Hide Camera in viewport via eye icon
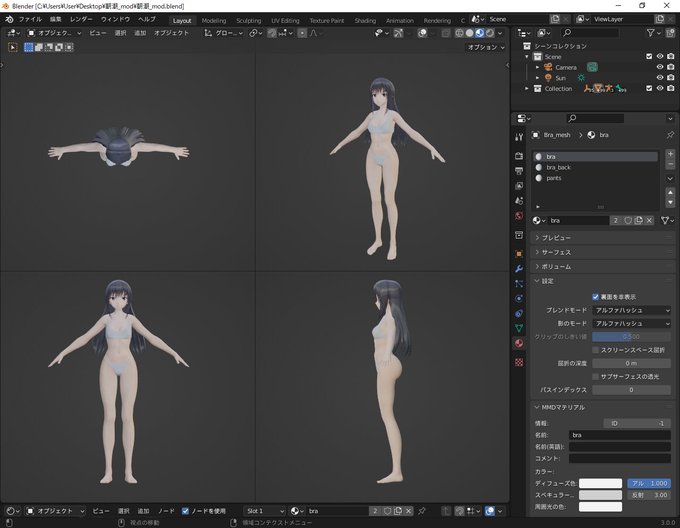Viewport: 680px width, 528px height. [x=660, y=67]
